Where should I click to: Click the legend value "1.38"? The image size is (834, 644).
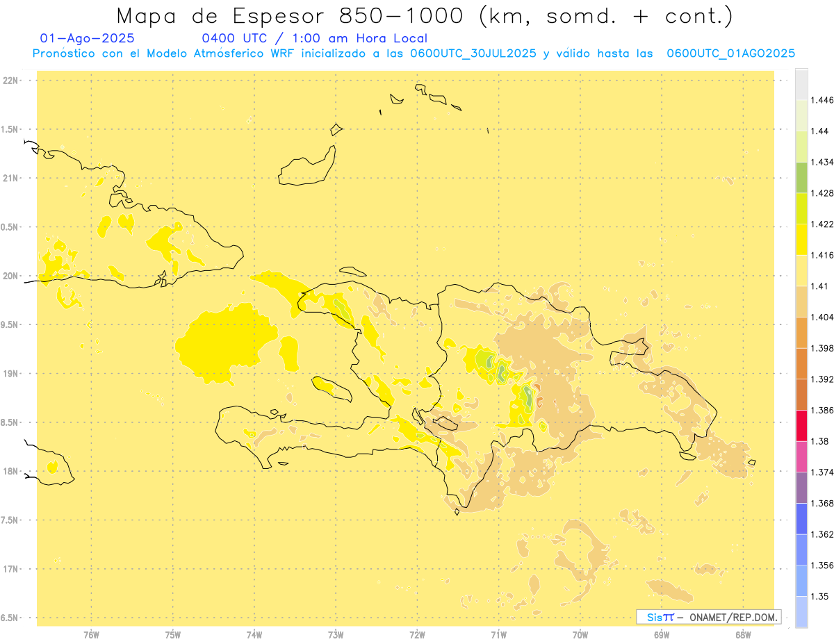tap(819, 441)
